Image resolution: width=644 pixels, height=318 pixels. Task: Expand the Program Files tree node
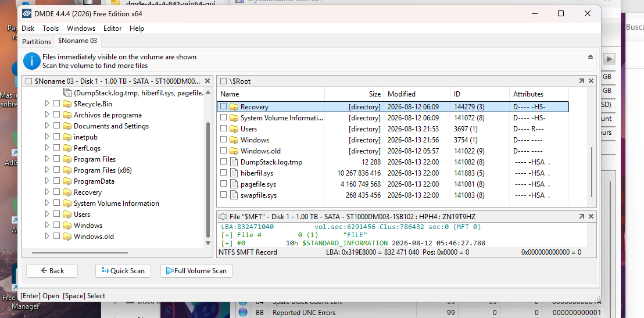pyautogui.click(x=47, y=159)
